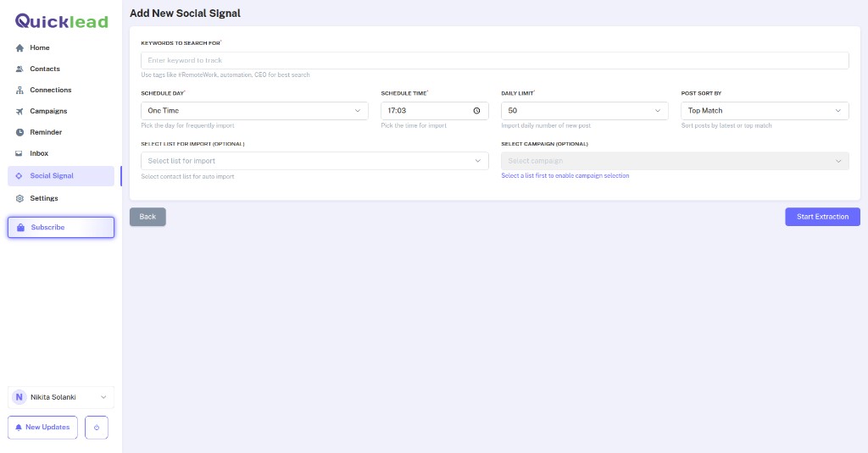This screenshot has height=453, width=868.
Task: Open the Reminder page
Action: click(x=61, y=132)
